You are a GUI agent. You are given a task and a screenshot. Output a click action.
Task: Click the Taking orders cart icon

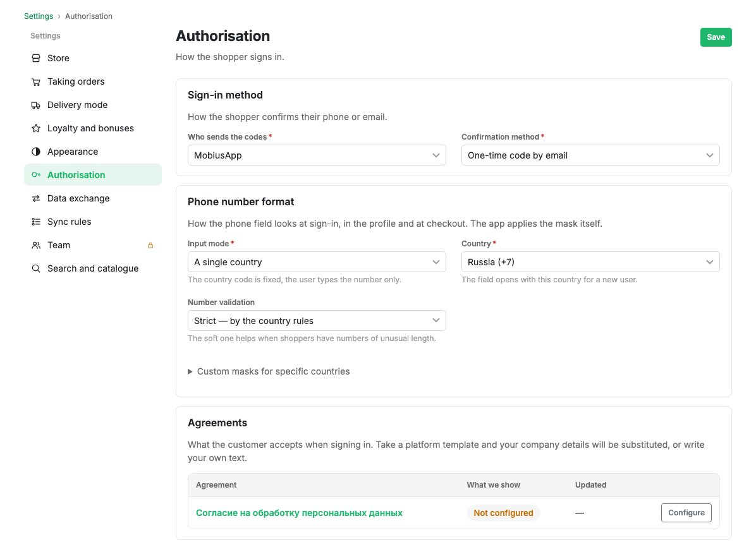36,82
